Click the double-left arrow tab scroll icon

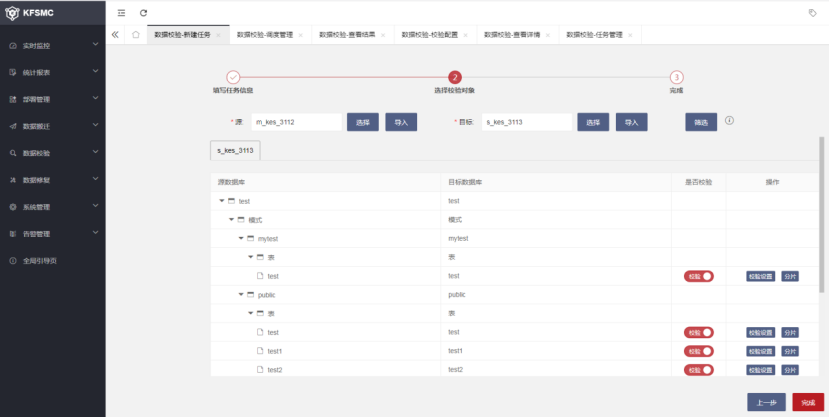(115, 35)
